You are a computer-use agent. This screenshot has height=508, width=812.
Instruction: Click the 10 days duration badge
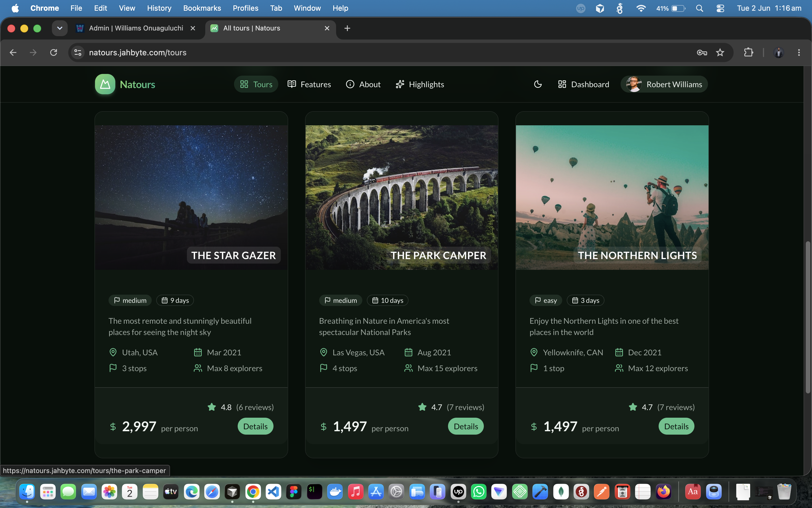tap(388, 300)
